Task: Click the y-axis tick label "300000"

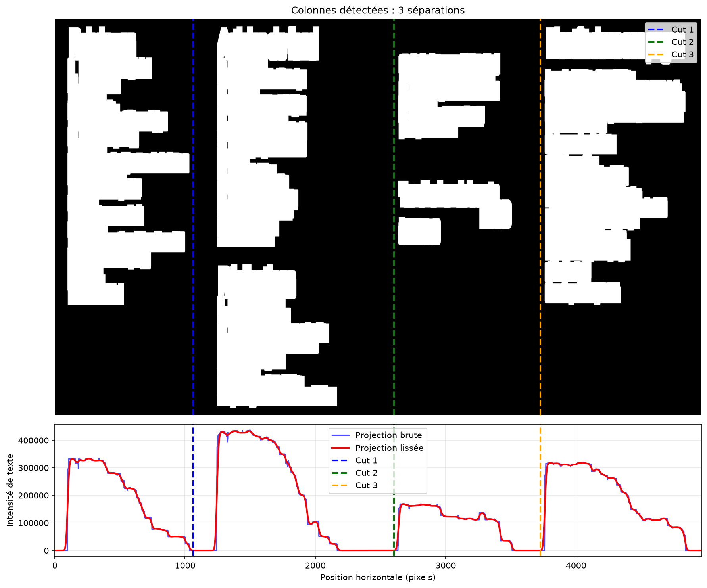Action: point(34,468)
